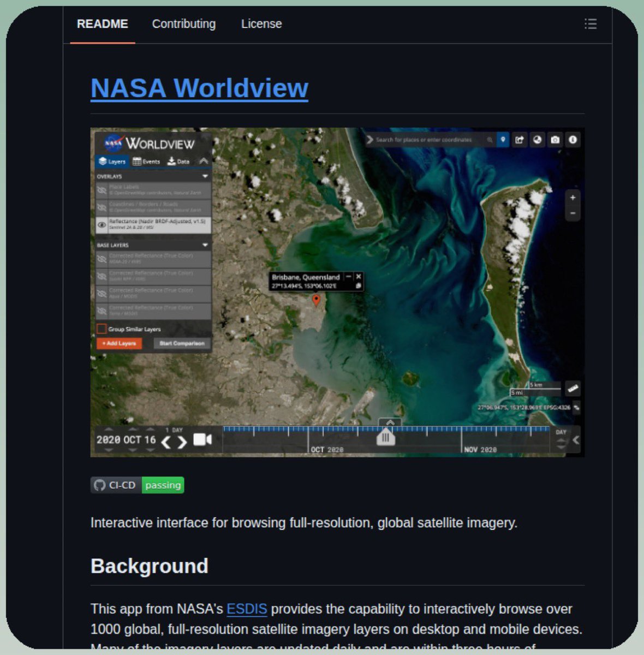Click the red Brisbane map pin marker

click(316, 300)
